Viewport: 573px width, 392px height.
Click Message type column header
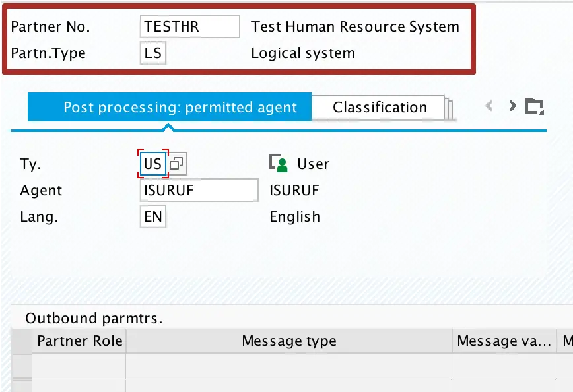[x=289, y=341]
